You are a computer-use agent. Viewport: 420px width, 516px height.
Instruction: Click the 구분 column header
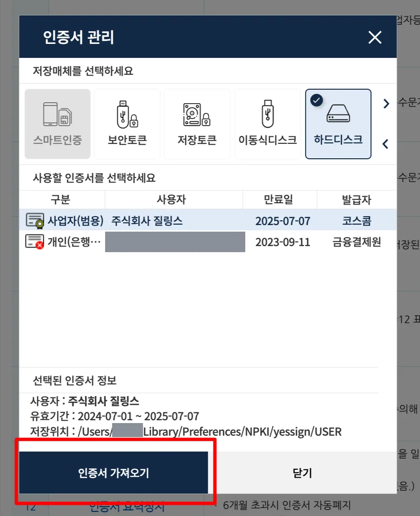pyautogui.click(x=61, y=199)
